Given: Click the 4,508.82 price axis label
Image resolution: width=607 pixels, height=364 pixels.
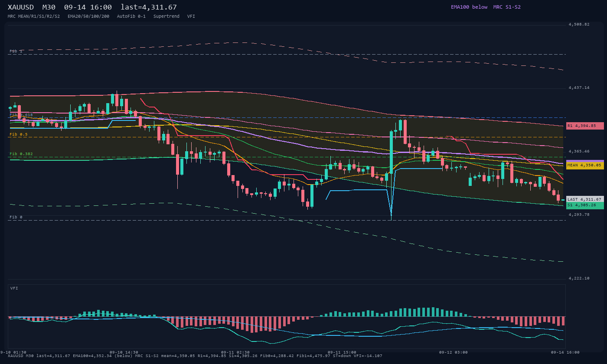Looking at the screenshot, I should pyautogui.click(x=579, y=24).
